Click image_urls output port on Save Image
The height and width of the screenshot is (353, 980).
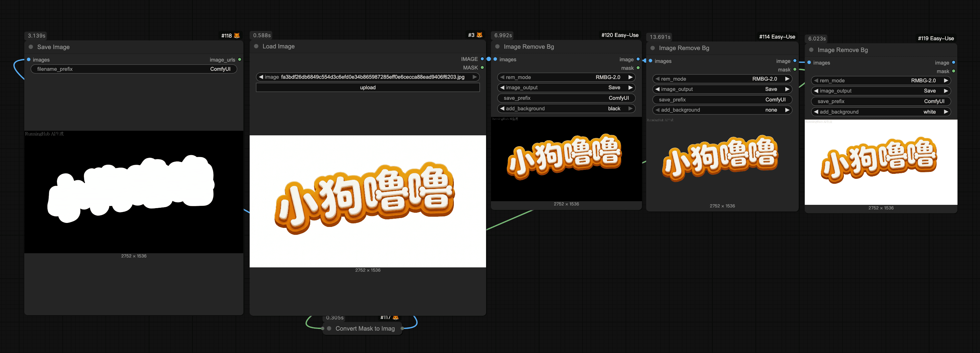[x=239, y=59]
